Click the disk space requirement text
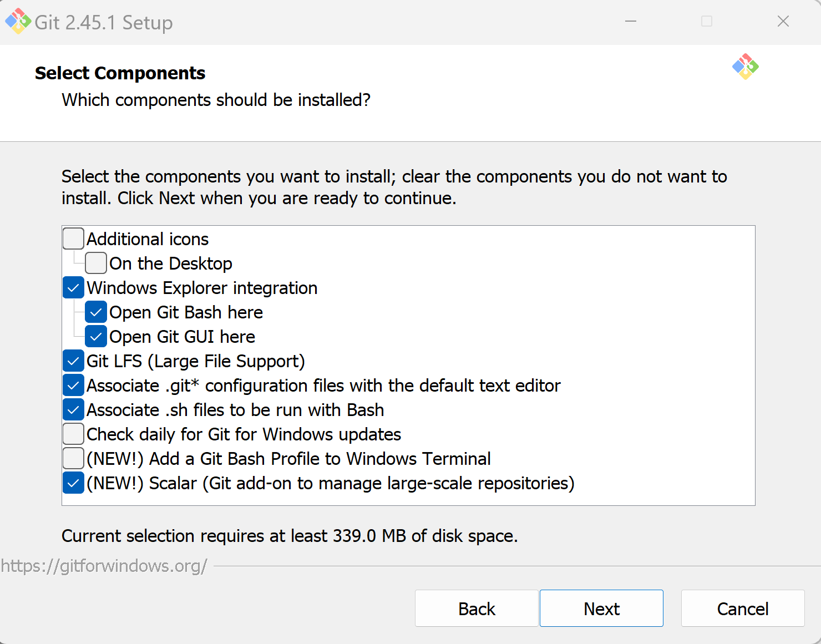Viewport: 821px width, 644px height. click(290, 536)
